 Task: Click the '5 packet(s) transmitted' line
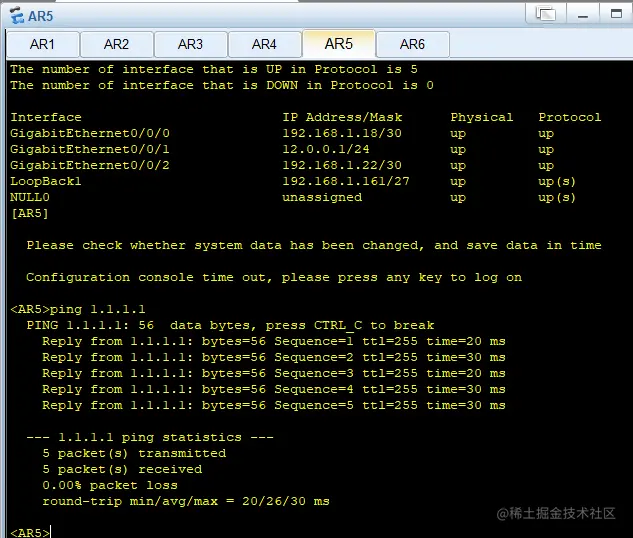pos(134,453)
